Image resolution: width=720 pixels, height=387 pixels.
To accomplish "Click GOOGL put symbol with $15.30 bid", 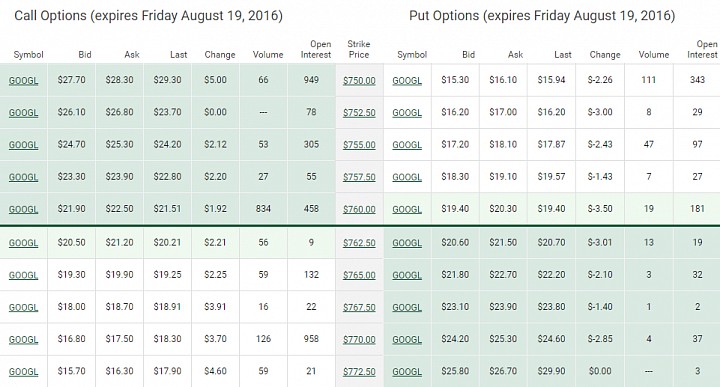I will point(407,80).
